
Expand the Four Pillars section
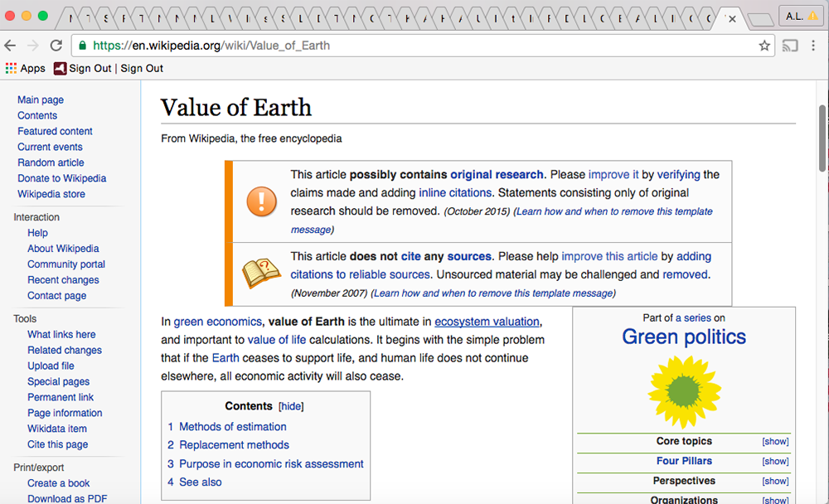[775, 461]
